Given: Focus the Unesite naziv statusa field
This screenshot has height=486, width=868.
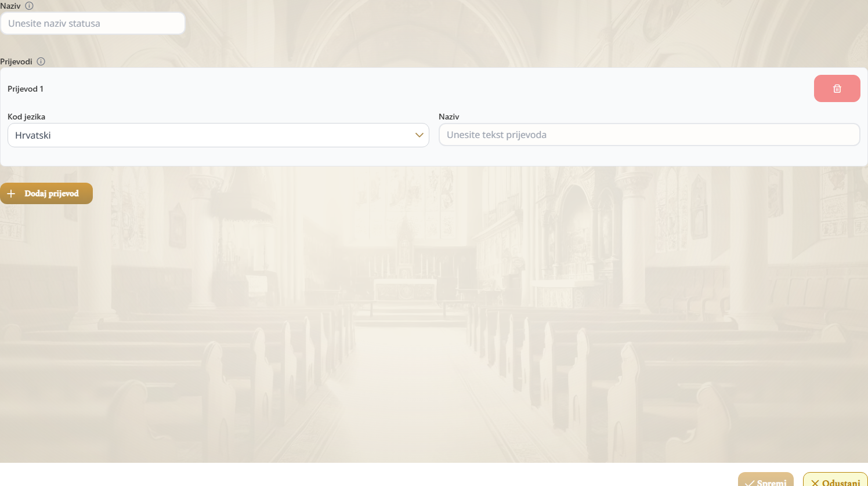Looking at the screenshot, I should (x=93, y=23).
